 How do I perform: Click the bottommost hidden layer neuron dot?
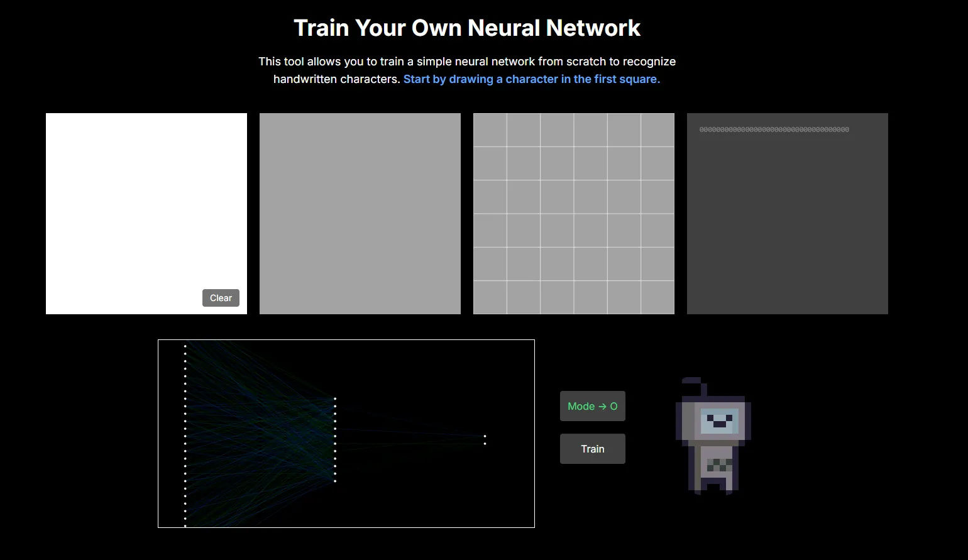pyautogui.click(x=335, y=481)
